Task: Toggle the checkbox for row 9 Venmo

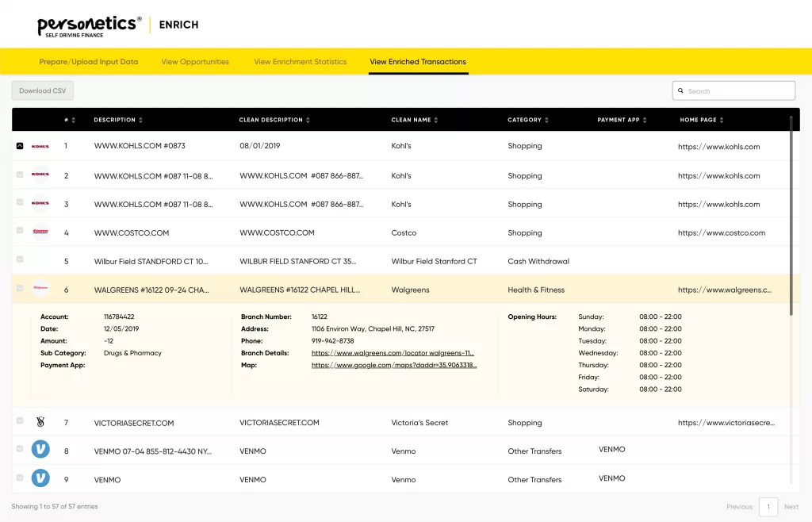Action: tap(20, 478)
